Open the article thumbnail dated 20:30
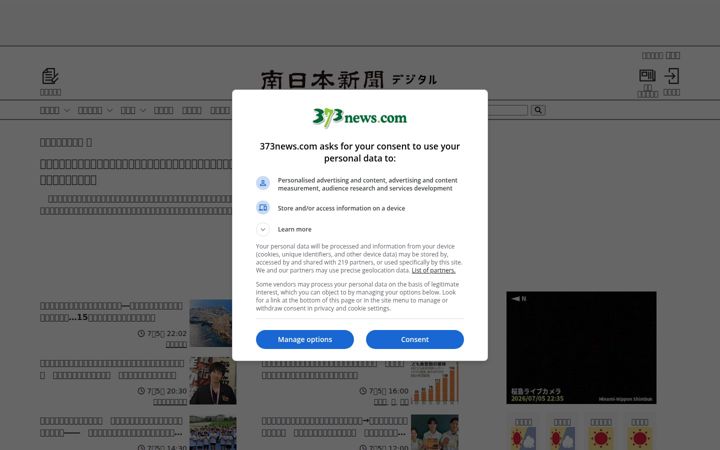Image resolution: width=720 pixels, height=450 pixels. click(213, 381)
